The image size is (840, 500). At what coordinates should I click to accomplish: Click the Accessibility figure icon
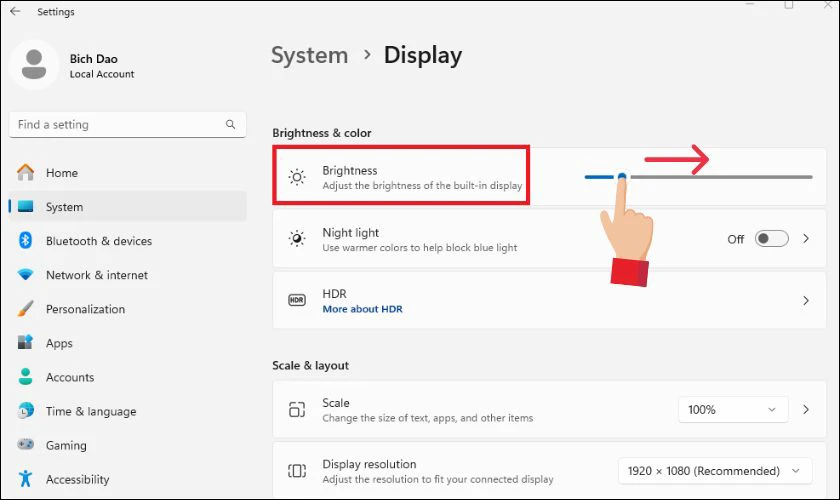click(x=25, y=479)
